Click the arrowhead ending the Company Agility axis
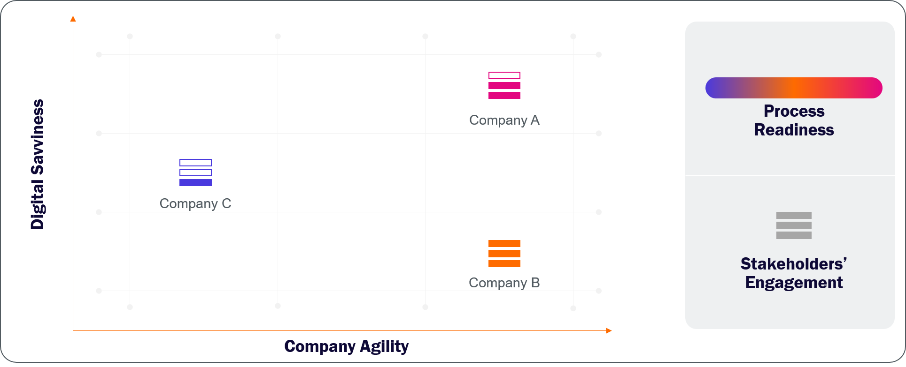This screenshot has width=906, height=367. tap(608, 331)
